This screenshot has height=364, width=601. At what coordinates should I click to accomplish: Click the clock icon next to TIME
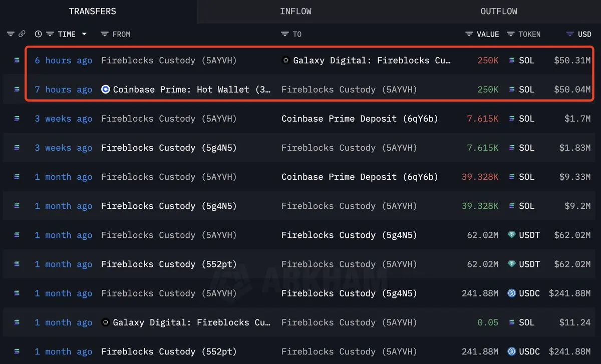point(38,34)
